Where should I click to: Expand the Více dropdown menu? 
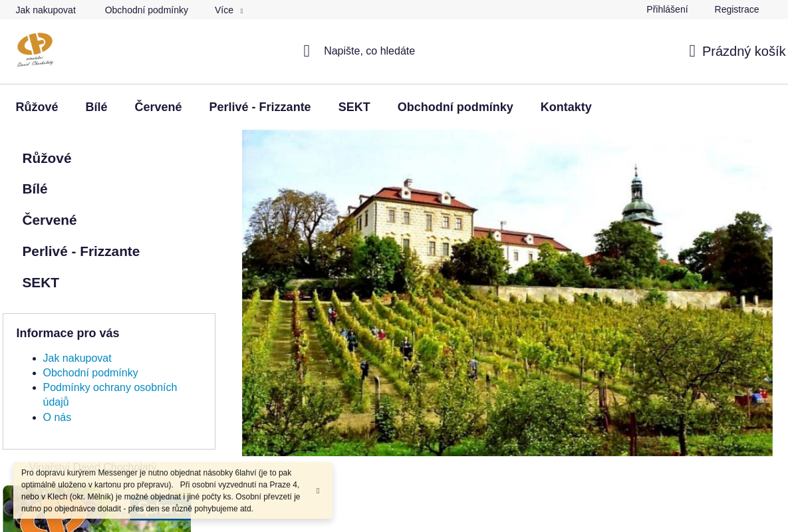tap(229, 10)
